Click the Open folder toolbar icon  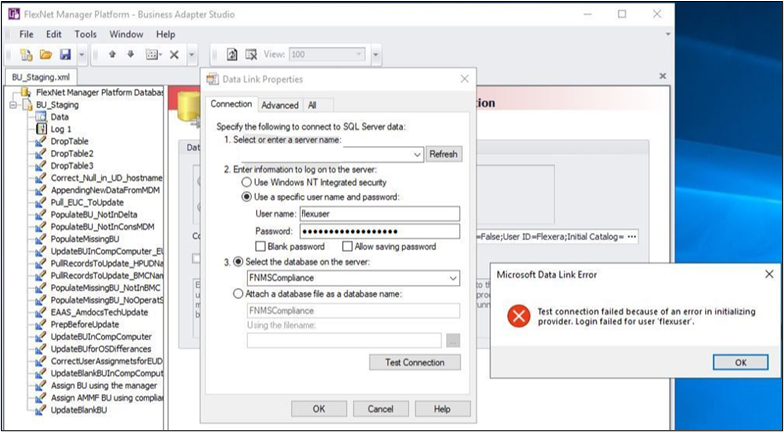(46, 54)
